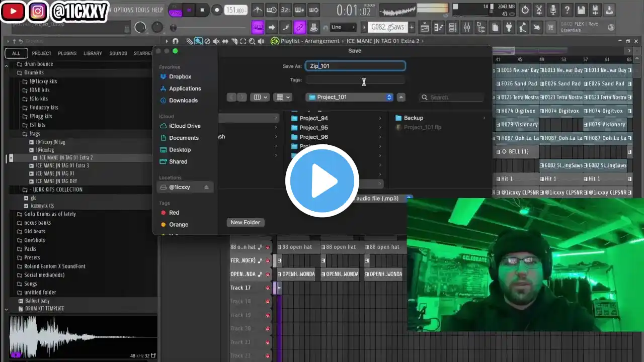
Task: Open the Playlist view icon
Action: point(424,28)
